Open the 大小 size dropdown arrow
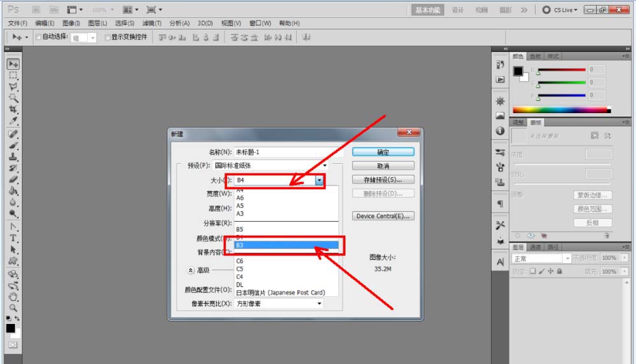 click(319, 180)
